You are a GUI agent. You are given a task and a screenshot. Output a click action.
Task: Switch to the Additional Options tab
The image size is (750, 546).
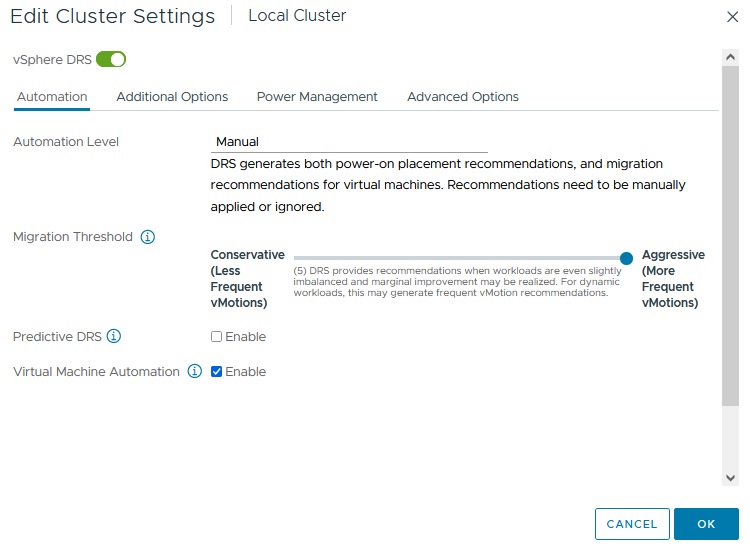click(172, 97)
